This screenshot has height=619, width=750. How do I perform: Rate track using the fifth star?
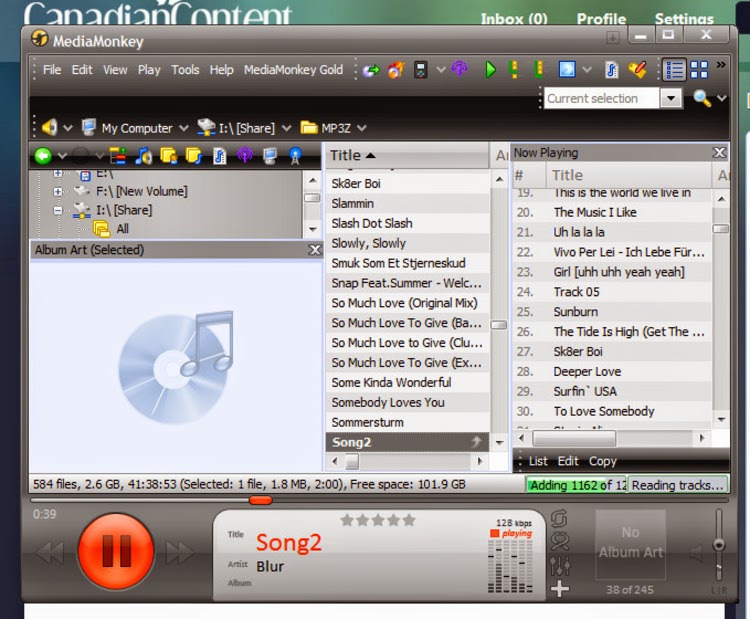coord(409,520)
